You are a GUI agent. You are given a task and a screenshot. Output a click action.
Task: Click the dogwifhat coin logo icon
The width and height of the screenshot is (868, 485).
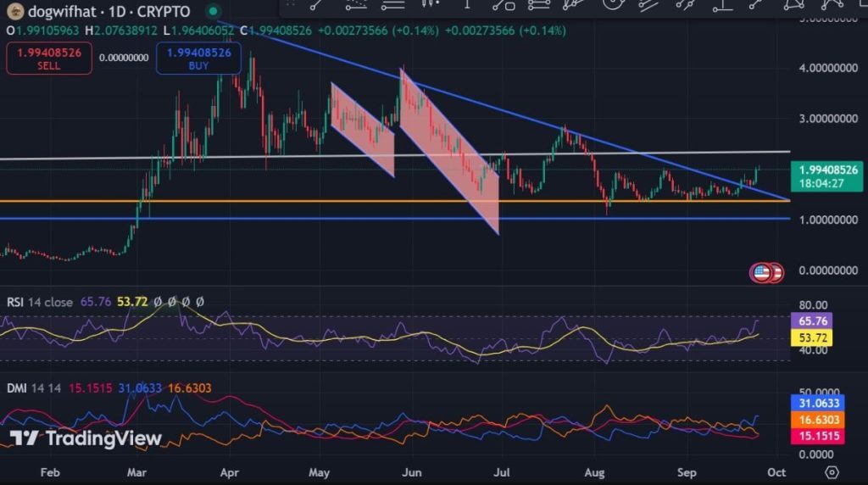click(15, 11)
